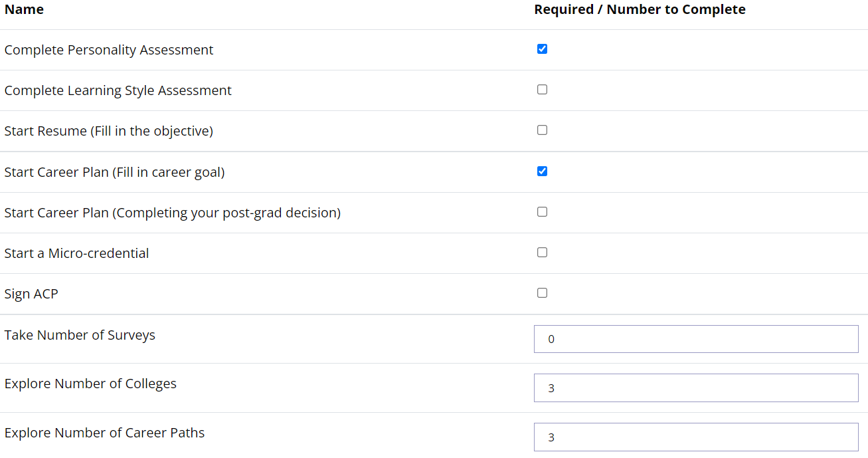Uncheck the Complete Personality Assessment checkbox

(542, 49)
